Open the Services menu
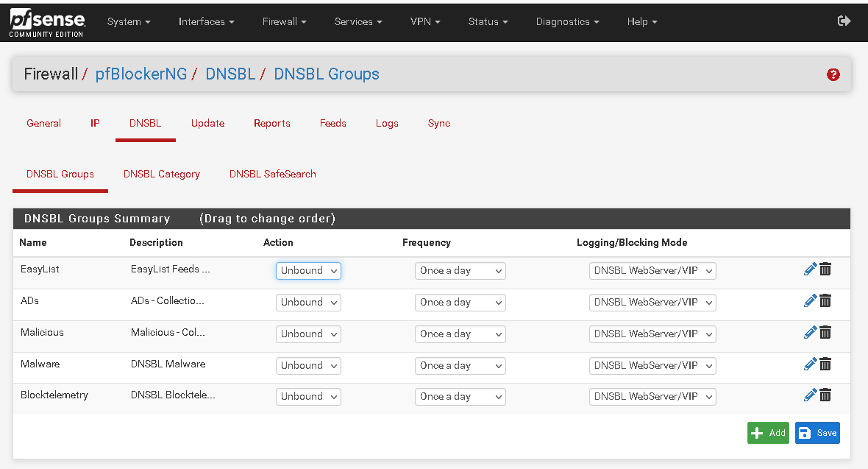Image resolution: width=868 pixels, height=469 pixels. tap(358, 21)
